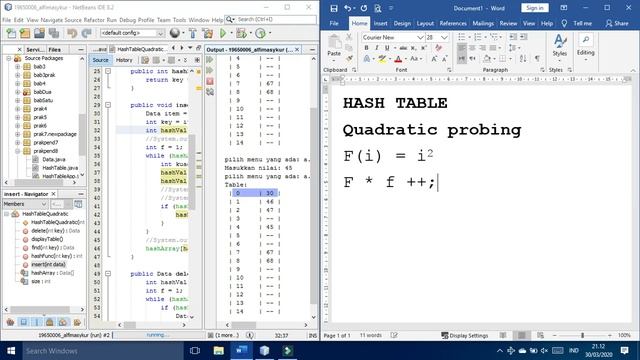Open the Refactor menu in NetBeans
The width and height of the screenshot is (640, 360).
click(94, 20)
